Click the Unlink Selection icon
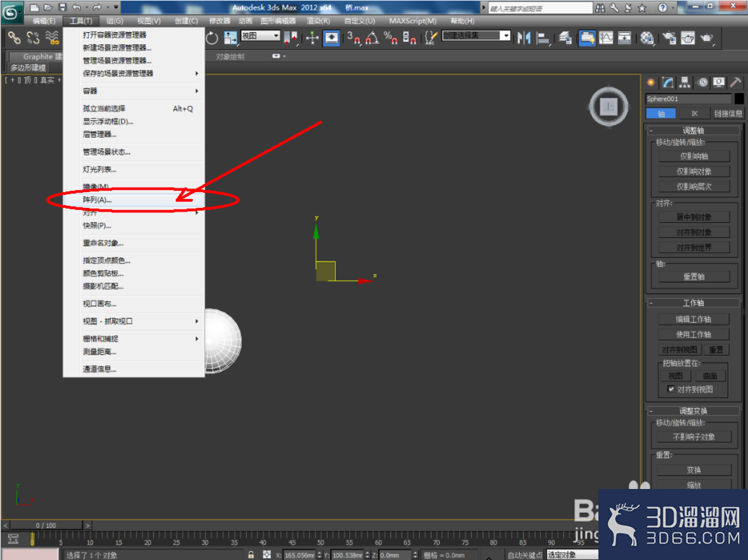The image size is (748, 560). 33,37
